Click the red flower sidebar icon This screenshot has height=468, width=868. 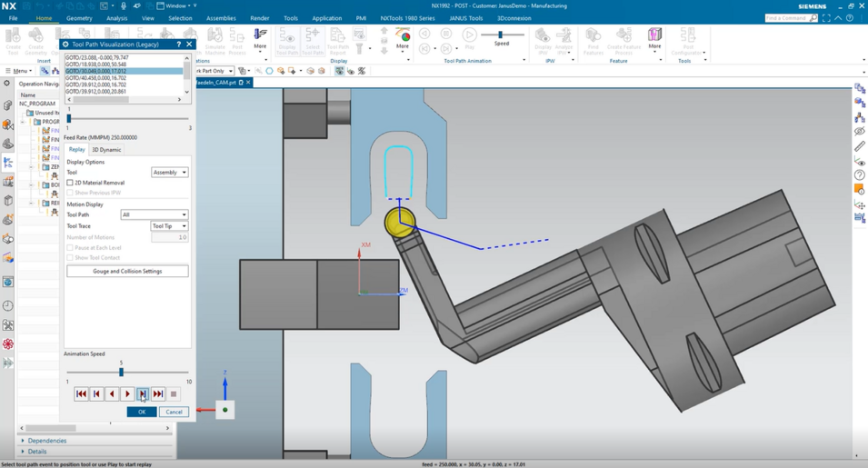click(x=8, y=344)
